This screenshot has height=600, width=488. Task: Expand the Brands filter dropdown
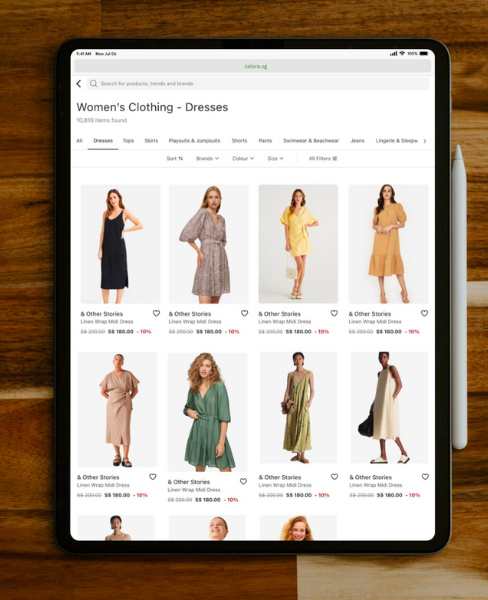pos(207,158)
